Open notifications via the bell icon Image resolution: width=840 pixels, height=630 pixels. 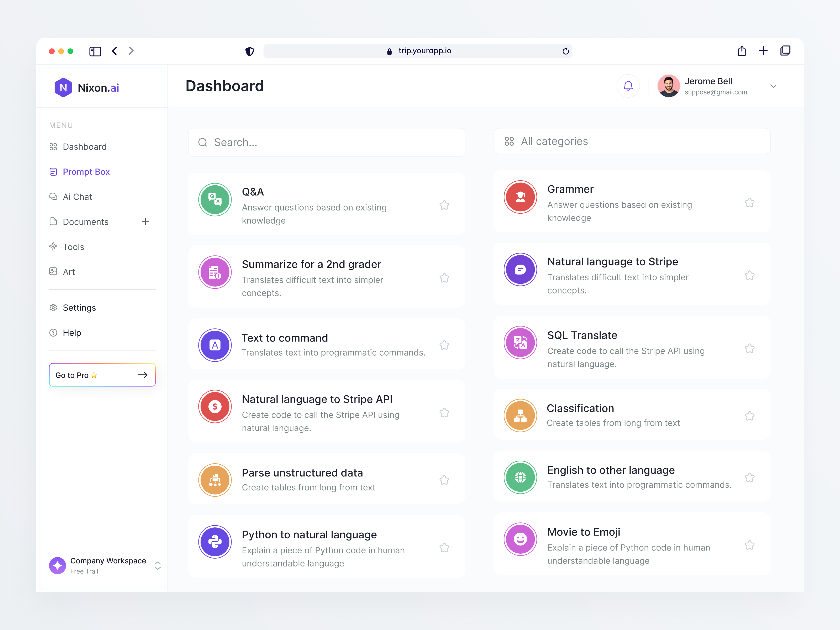click(x=628, y=86)
